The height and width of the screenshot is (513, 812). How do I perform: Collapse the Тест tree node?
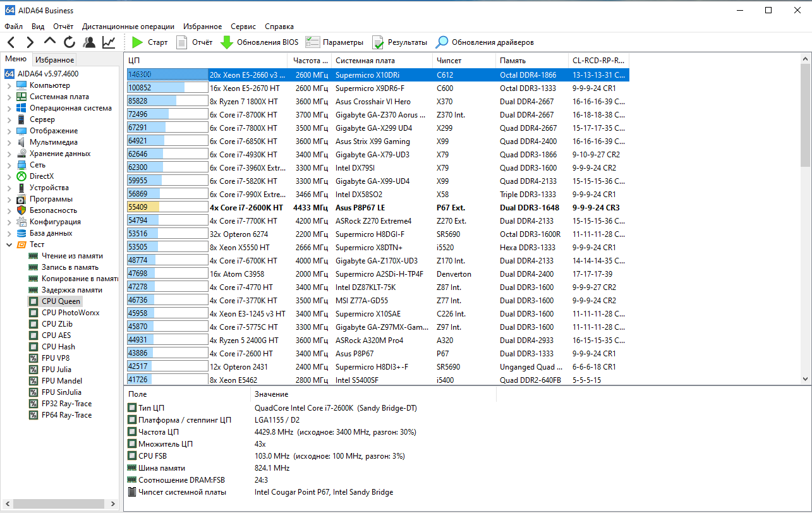(x=9, y=244)
